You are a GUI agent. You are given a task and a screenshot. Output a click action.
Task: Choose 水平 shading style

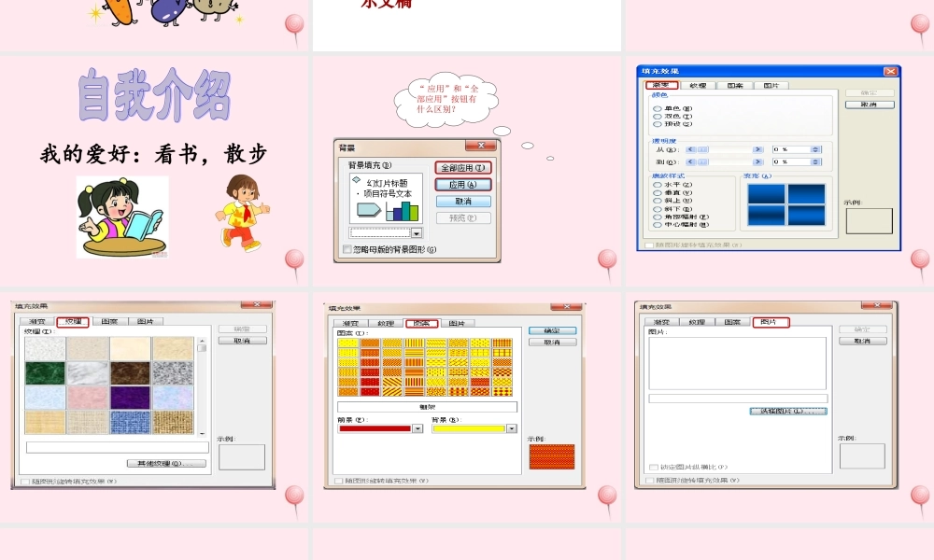657,185
